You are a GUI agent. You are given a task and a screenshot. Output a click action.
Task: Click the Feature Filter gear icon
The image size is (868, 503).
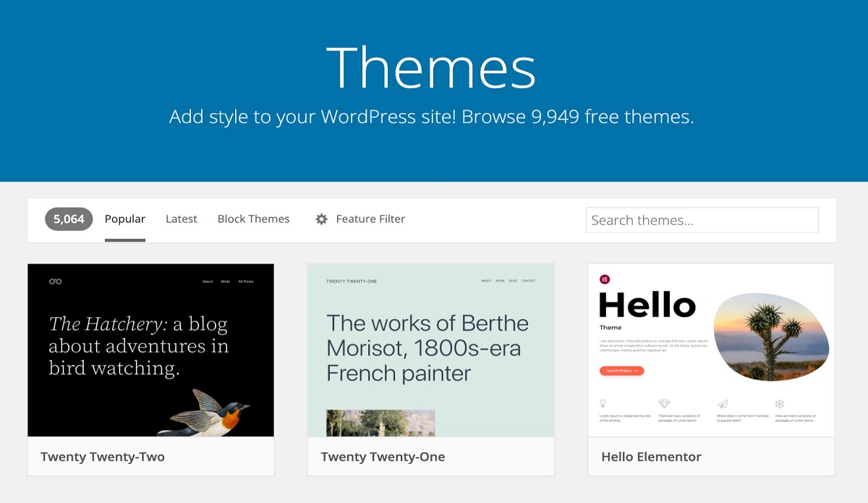pyautogui.click(x=322, y=219)
